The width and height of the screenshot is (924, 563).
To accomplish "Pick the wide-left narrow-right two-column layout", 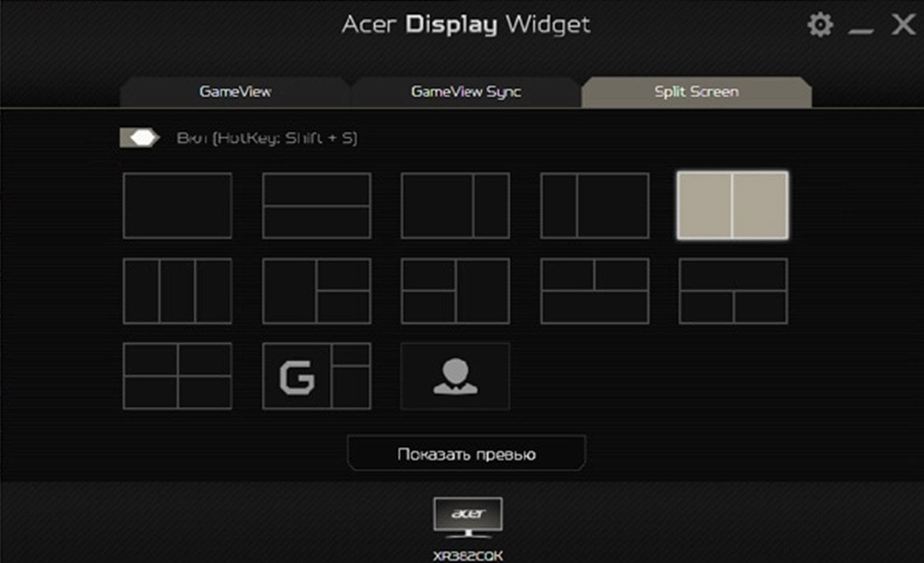I will [455, 206].
